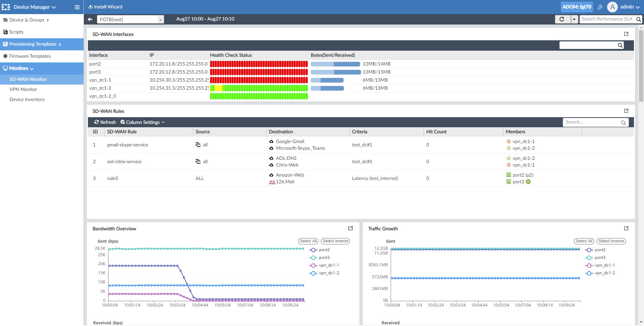The width and height of the screenshot is (644, 326).
Task: Toggle the hamburger sidebar menu icon
Action: [x=77, y=7]
